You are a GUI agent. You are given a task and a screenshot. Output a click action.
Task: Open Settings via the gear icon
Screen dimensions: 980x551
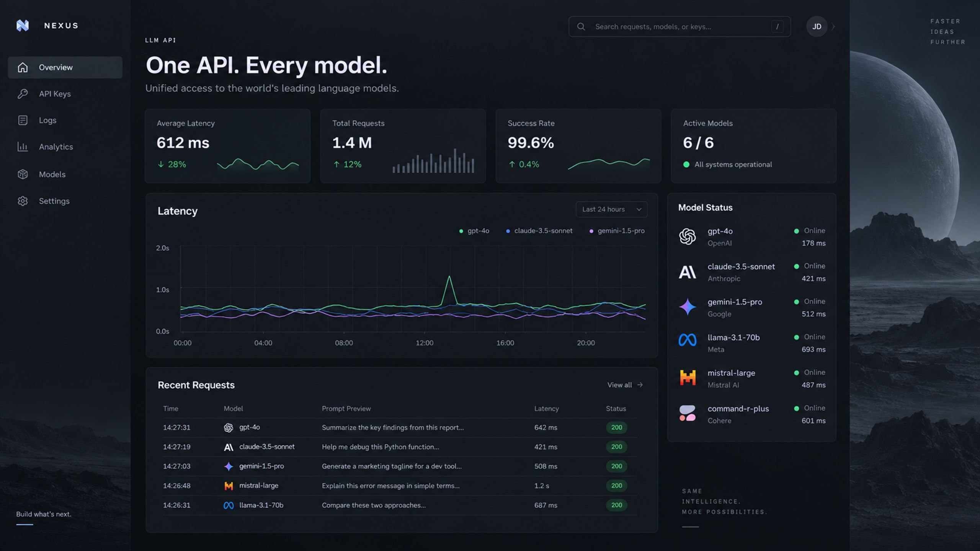click(x=23, y=201)
